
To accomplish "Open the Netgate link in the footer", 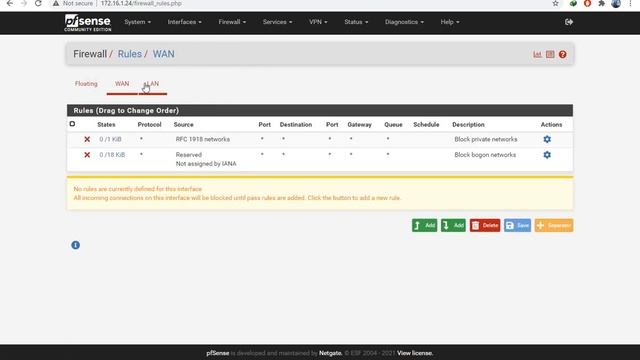I will 330,353.
